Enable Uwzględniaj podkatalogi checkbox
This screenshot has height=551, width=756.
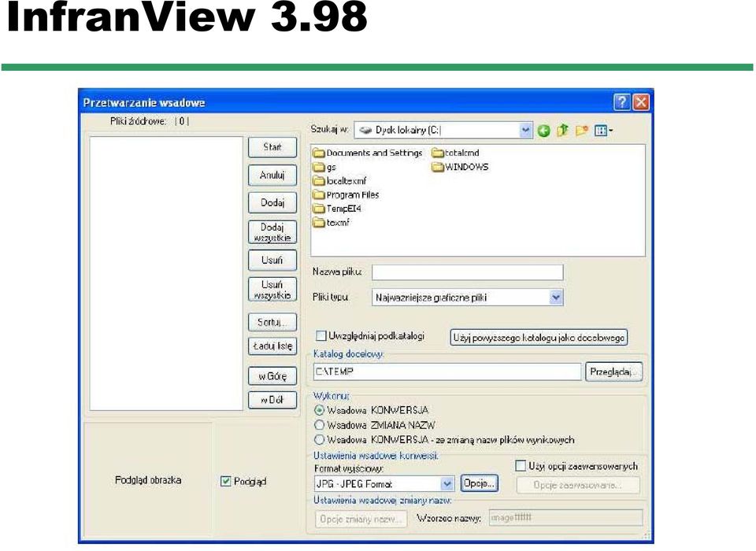click(321, 335)
